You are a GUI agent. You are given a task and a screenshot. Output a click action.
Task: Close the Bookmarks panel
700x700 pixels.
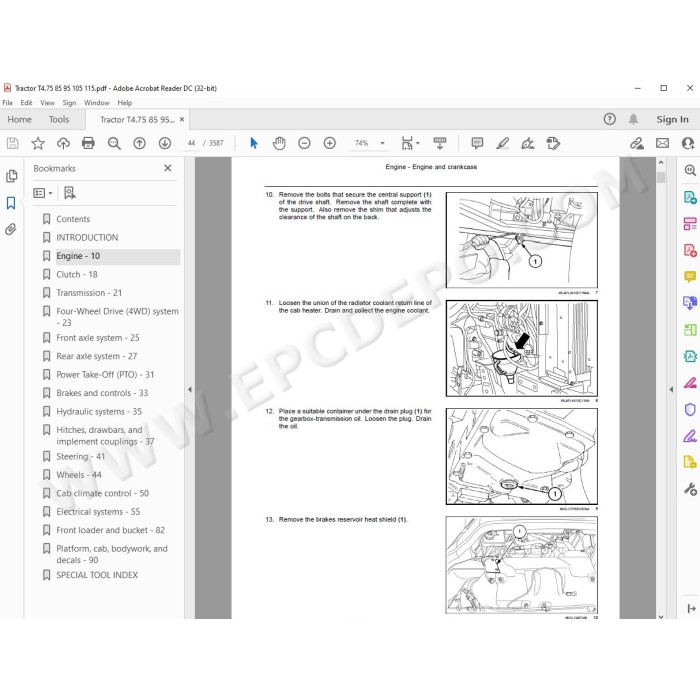click(168, 168)
